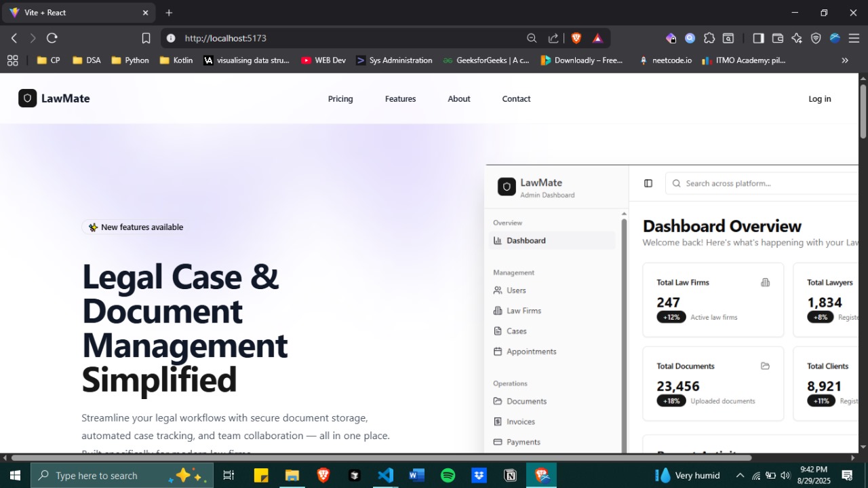Expand the hidden bookmarks chevron
This screenshot has height=488, width=868.
(x=845, y=60)
